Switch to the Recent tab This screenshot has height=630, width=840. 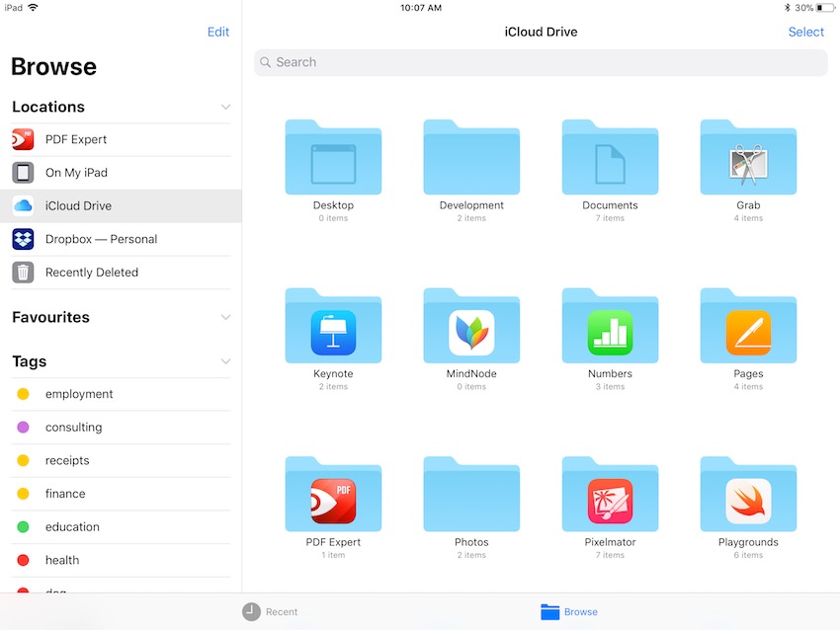[269, 611]
